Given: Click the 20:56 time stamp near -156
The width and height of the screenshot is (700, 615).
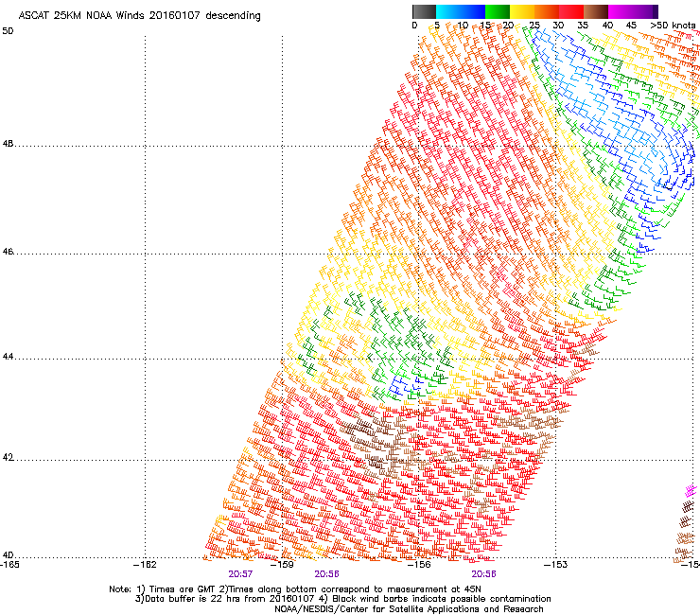Looking at the screenshot, I should point(484,574).
